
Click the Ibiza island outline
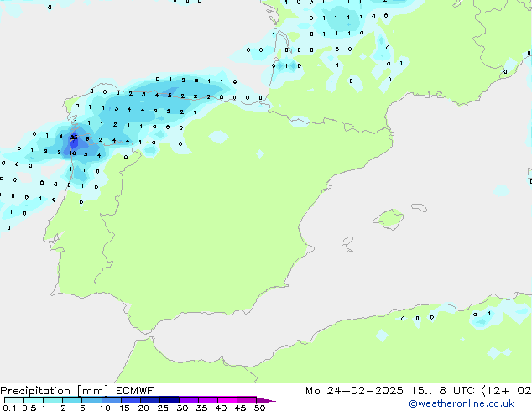click(347, 242)
